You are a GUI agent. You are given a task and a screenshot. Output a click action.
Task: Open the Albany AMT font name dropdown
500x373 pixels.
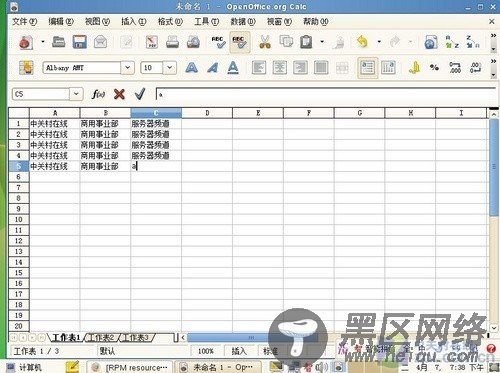tap(128, 68)
